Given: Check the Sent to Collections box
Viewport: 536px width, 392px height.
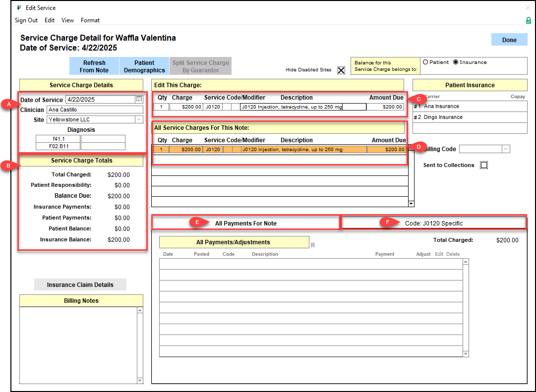Looking at the screenshot, I should pyautogui.click(x=484, y=165).
